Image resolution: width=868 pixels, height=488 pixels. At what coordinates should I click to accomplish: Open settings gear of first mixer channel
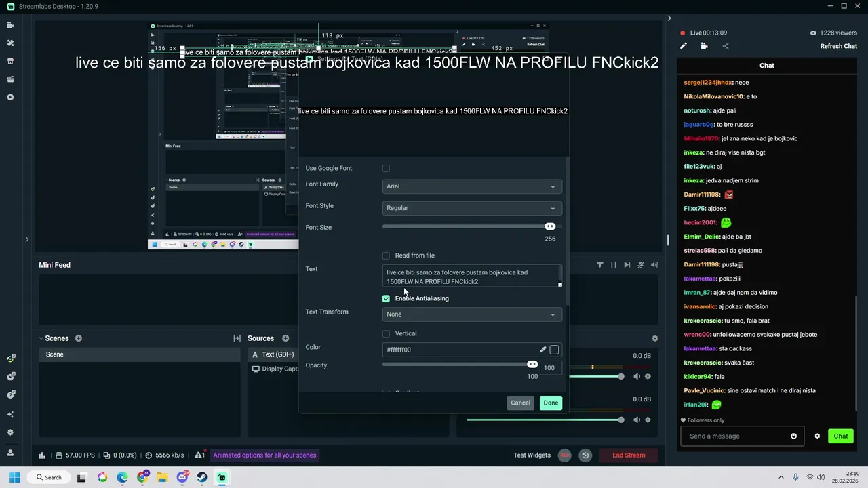648,376
